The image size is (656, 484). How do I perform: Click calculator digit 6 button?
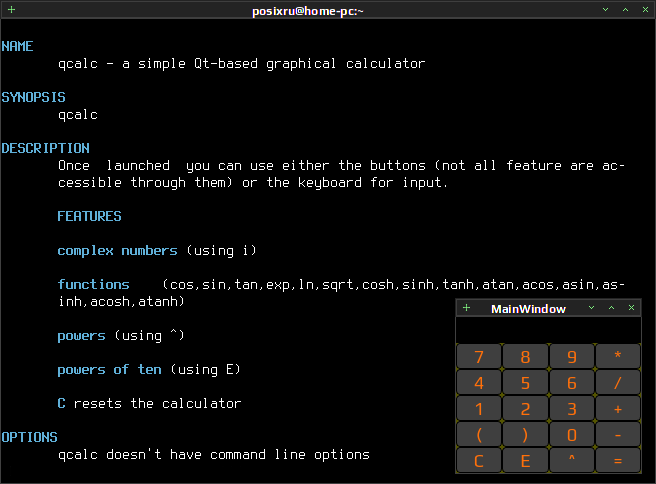(x=572, y=382)
